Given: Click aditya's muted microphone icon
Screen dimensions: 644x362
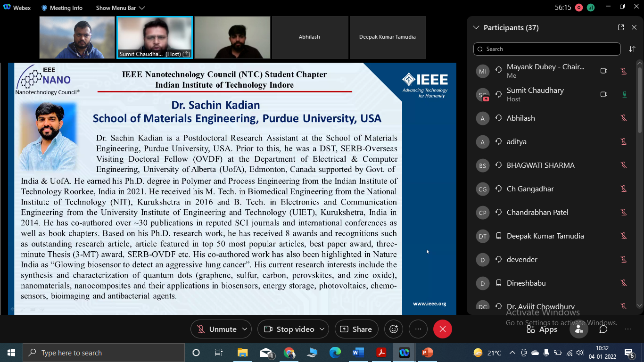Looking at the screenshot, I should pos(624,141).
